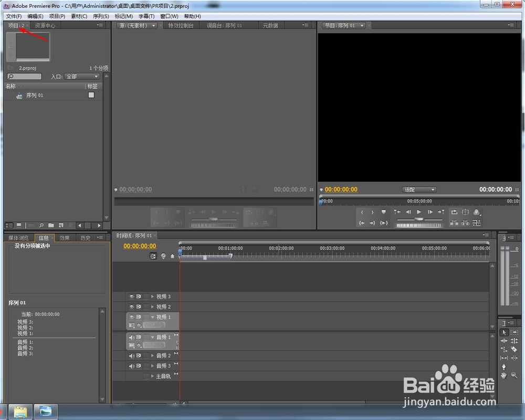Viewport: 525px width, 420px height.
Task: Select the Rolling Edit tool
Action: [x=514, y=341]
